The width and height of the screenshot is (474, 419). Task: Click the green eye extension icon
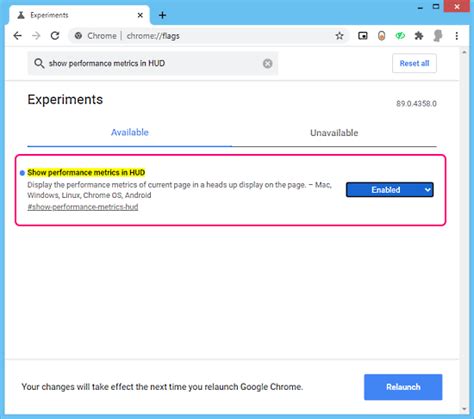[x=400, y=35]
